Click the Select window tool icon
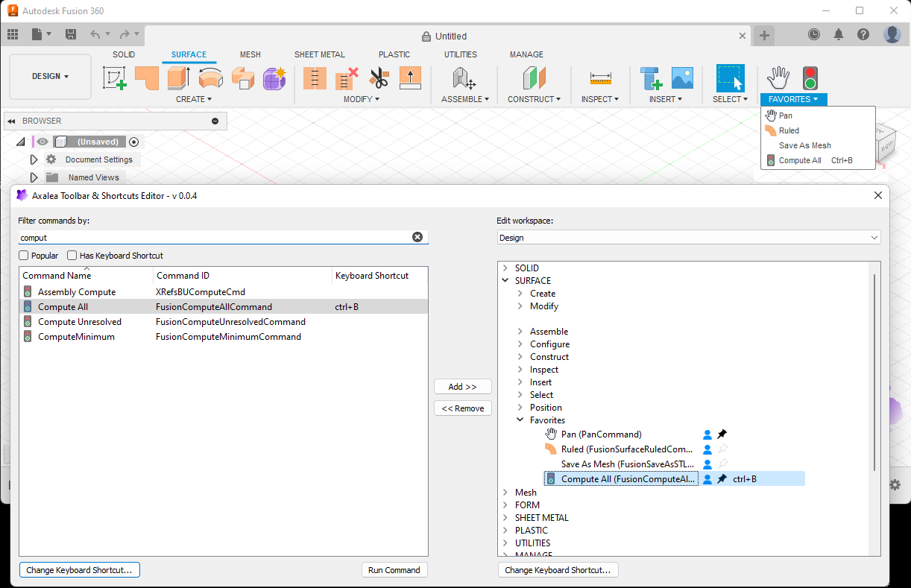This screenshot has height=588, width=911. tap(730, 78)
